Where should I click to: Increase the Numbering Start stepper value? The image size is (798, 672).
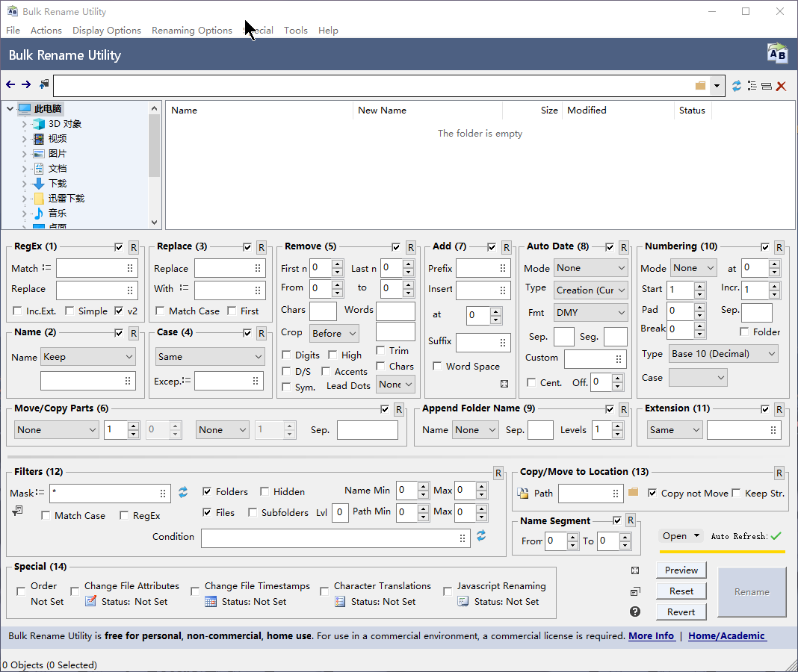[700, 287]
